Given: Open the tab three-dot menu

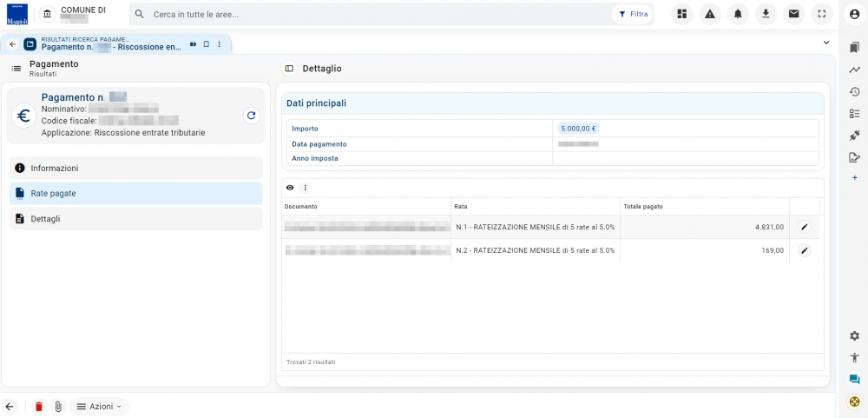Looking at the screenshot, I should click(220, 44).
